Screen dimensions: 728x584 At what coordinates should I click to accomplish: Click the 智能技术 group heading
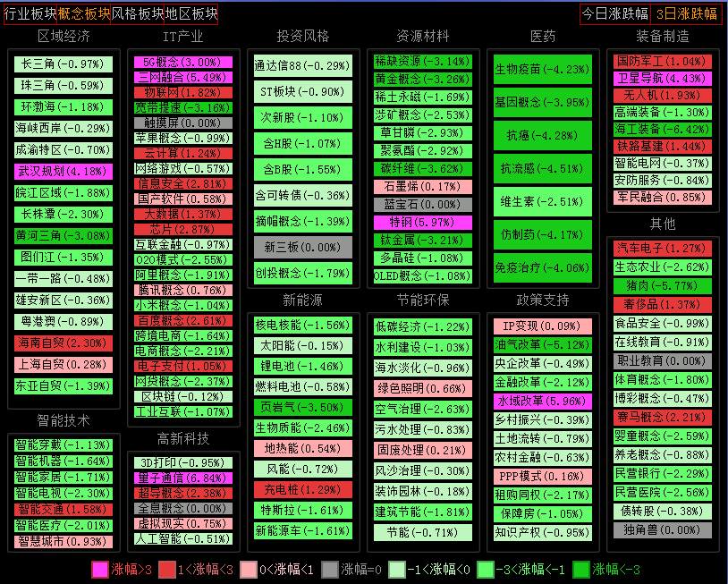[63, 420]
